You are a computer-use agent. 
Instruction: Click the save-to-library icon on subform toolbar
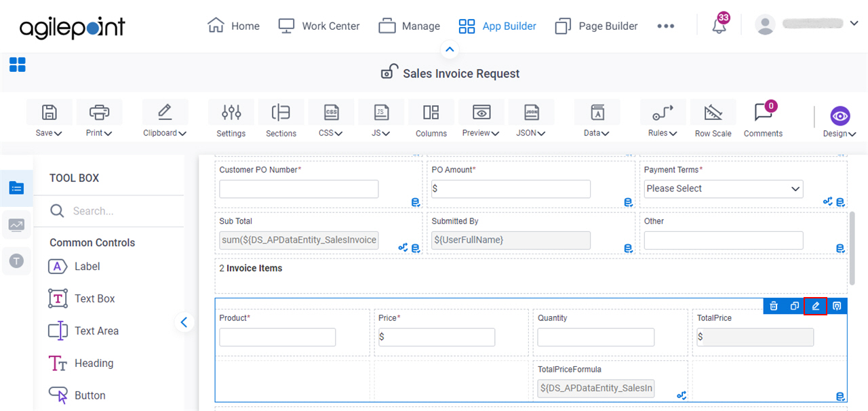pos(837,307)
